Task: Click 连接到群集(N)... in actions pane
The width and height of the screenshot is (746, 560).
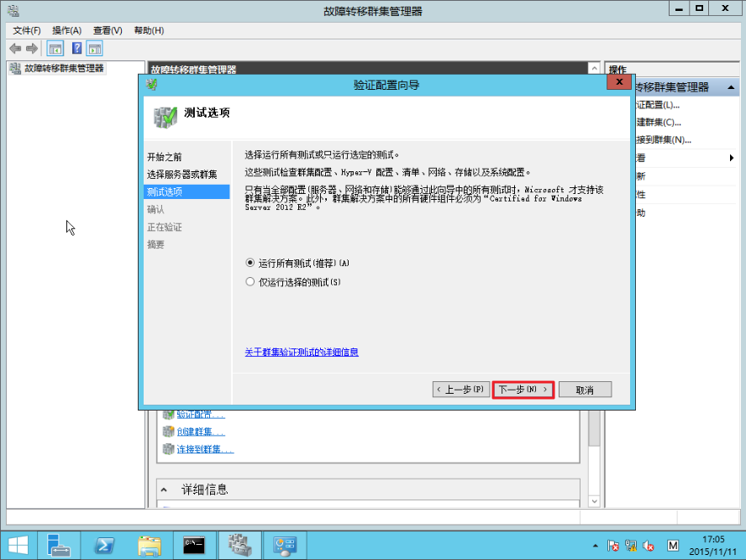Action: pos(664,139)
